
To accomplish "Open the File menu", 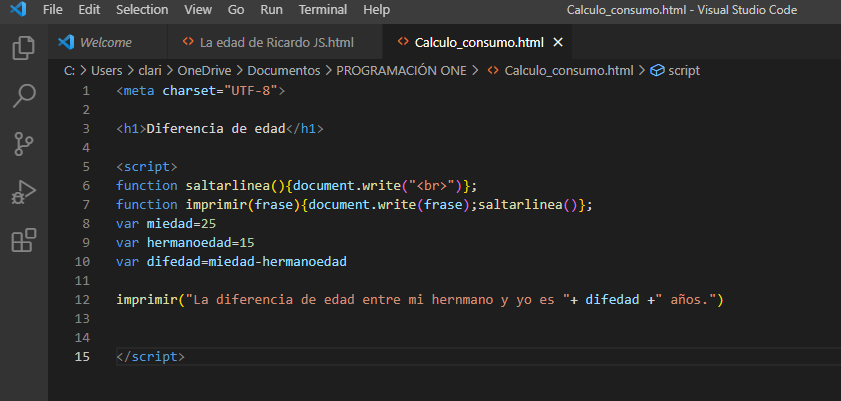I will [x=53, y=10].
